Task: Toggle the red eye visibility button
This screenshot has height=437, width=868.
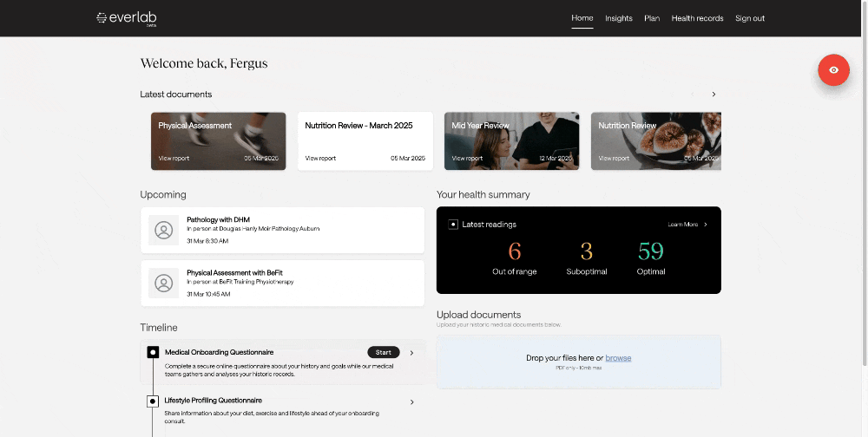Action: pyautogui.click(x=833, y=70)
